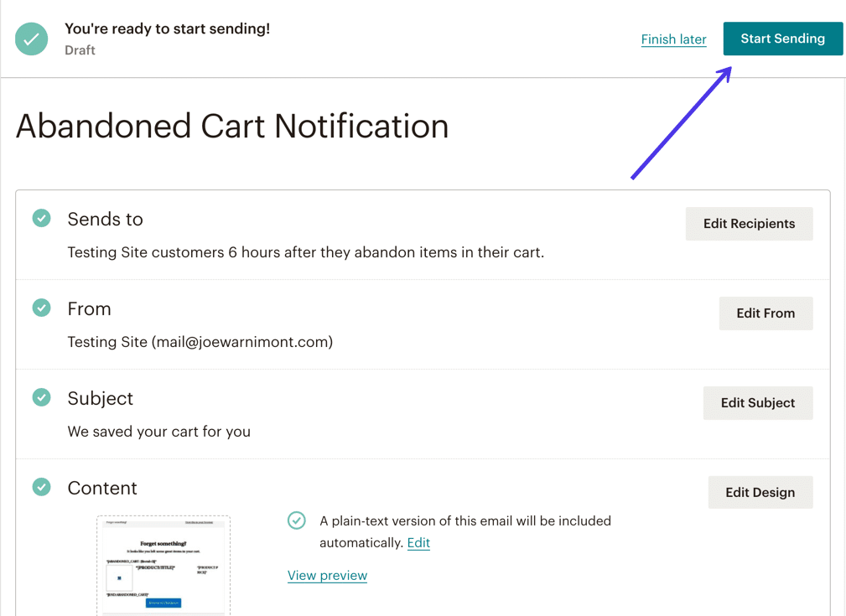Click the Draft status label
846x616 pixels.
[80, 50]
